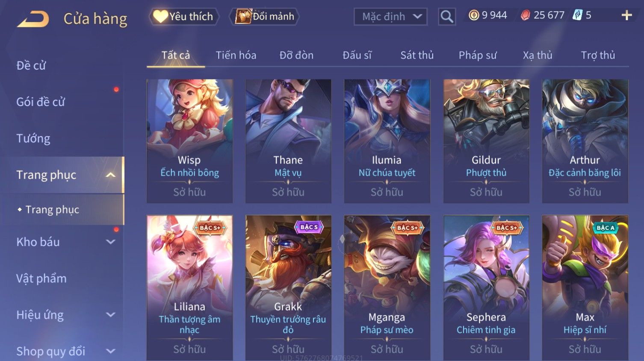The image size is (644, 361).
Task: Click the golden back arrow icon
Action: (33, 19)
